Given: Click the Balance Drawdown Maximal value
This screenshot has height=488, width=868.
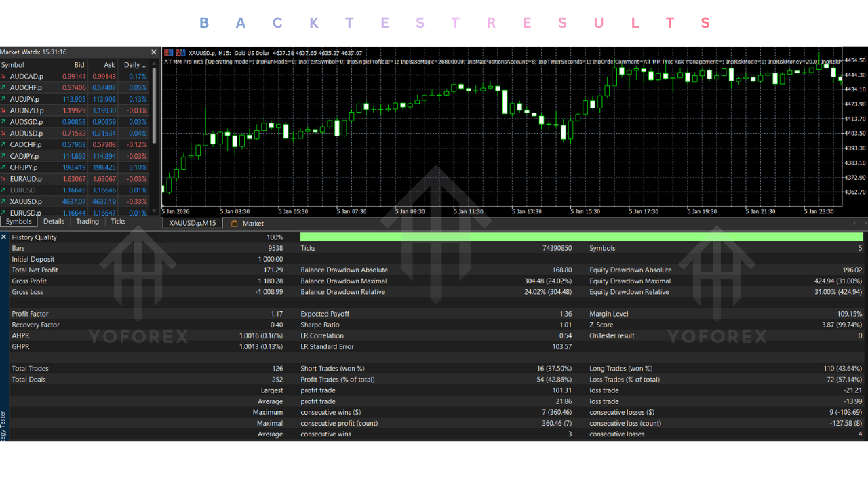Looking at the screenshot, I should (548, 281).
